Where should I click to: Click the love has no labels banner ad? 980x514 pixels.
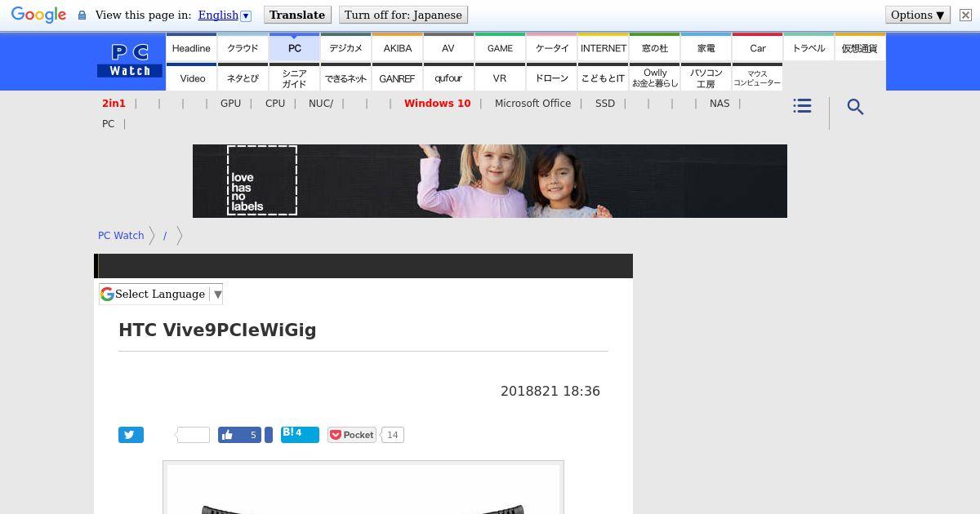[x=490, y=181]
